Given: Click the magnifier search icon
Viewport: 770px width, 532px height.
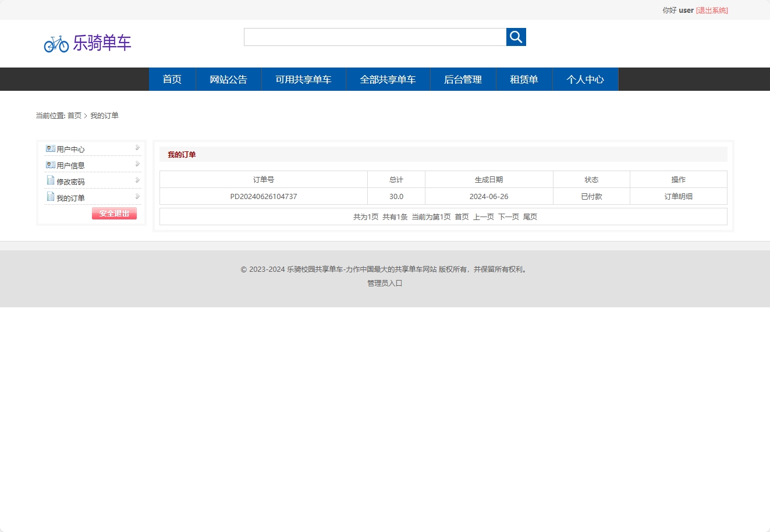Looking at the screenshot, I should coord(515,36).
